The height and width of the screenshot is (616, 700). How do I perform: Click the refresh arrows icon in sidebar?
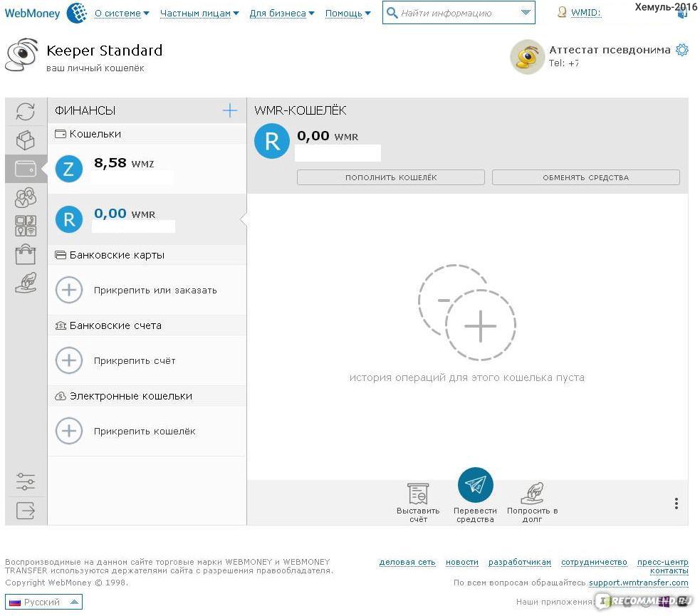[26, 111]
